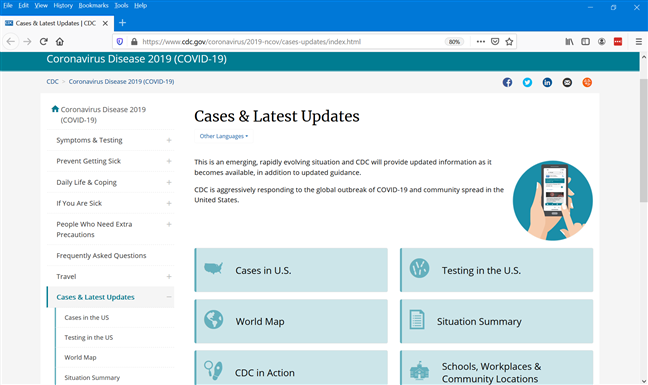This screenshot has height=385, width=648.
Task: Expand Symptoms & Testing section
Action: click(x=169, y=140)
